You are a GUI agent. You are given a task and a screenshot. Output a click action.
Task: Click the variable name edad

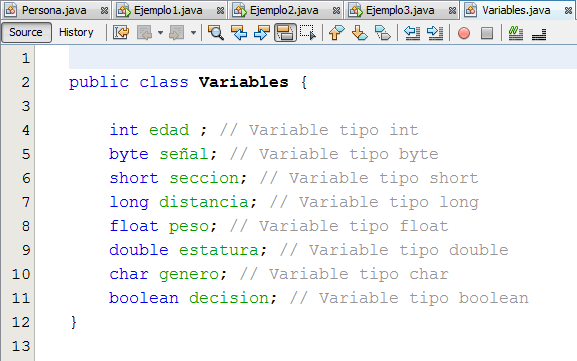pos(169,130)
